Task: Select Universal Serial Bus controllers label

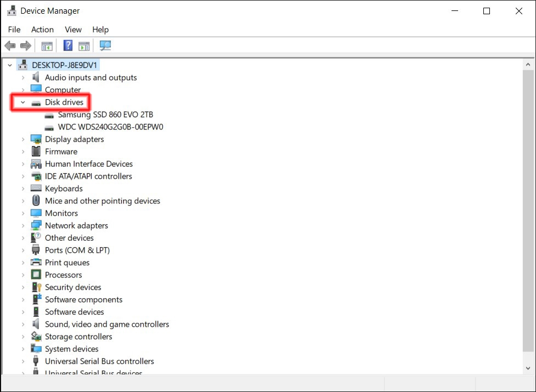Action: tap(99, 361)
